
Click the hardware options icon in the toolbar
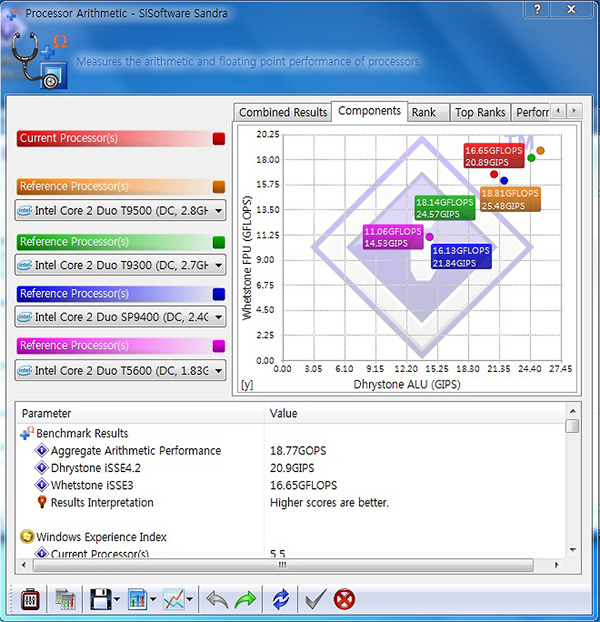coord(65,599)
